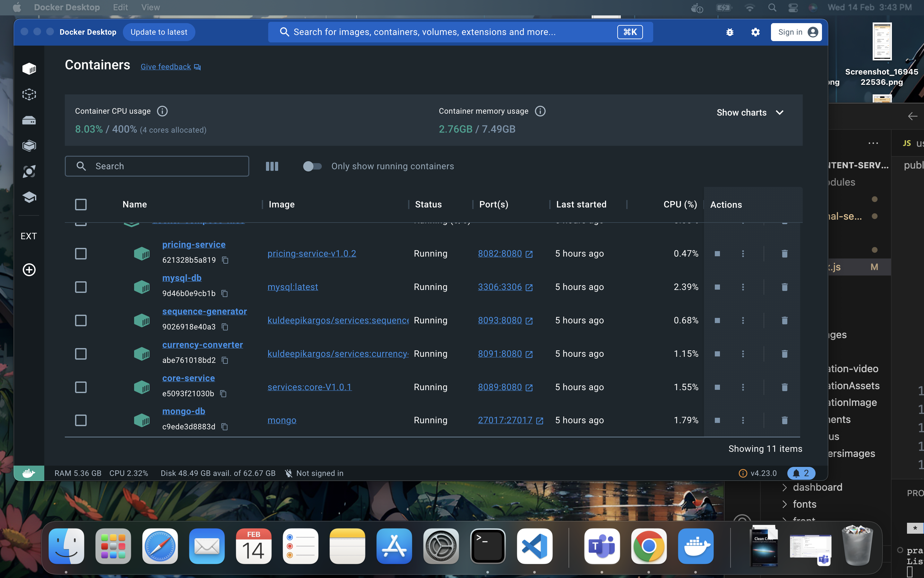Open Containers view in Docker sidebar
Viewport: 924px width, 578px height.
tap(29, 69)
